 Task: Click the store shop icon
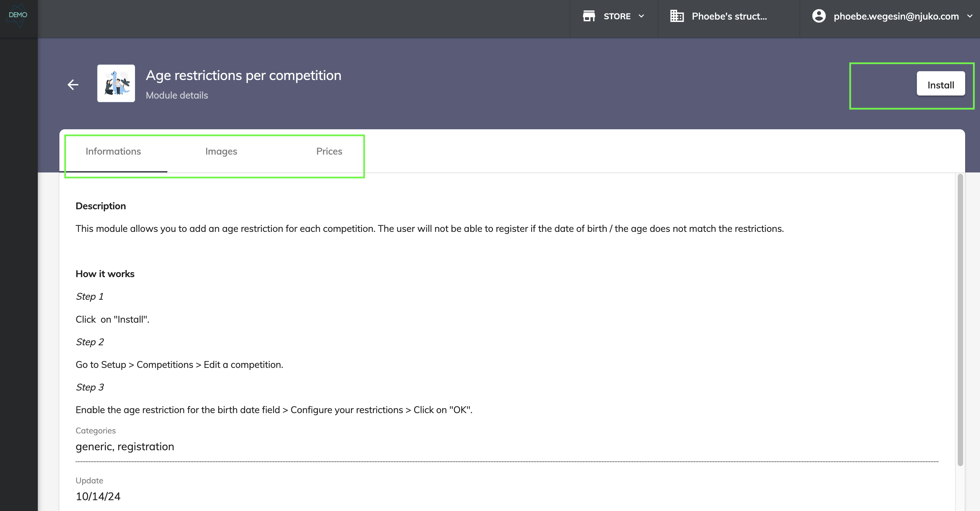coord(589,16)
